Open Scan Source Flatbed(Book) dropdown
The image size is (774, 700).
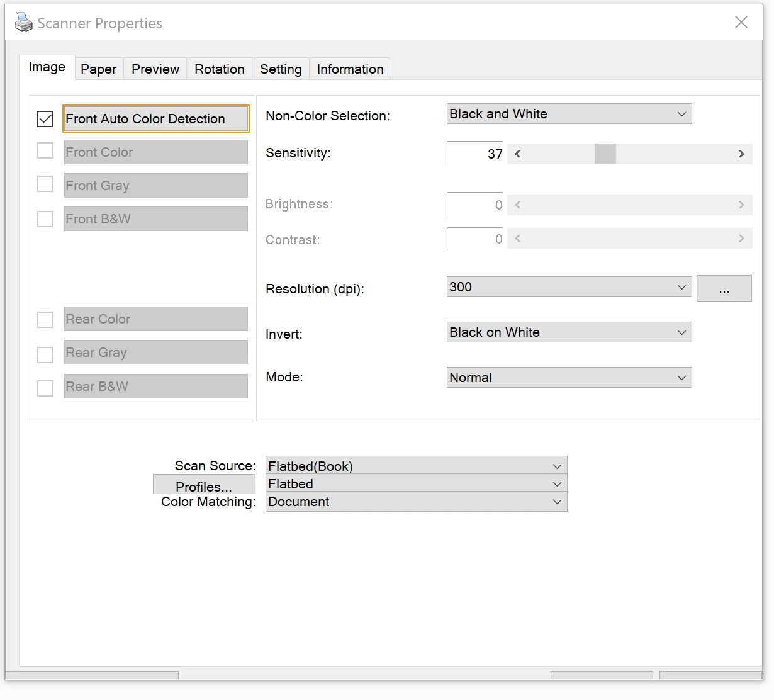416,466
